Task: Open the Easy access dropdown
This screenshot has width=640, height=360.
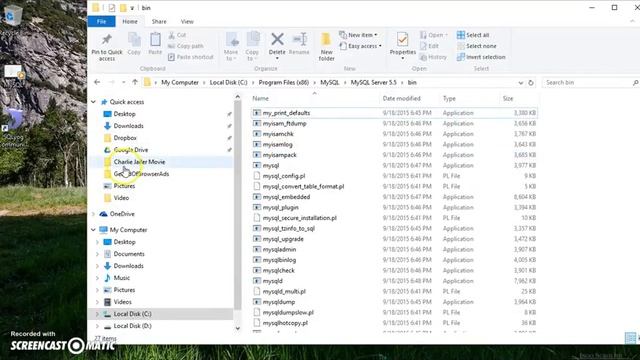Action: coord(361,46)
